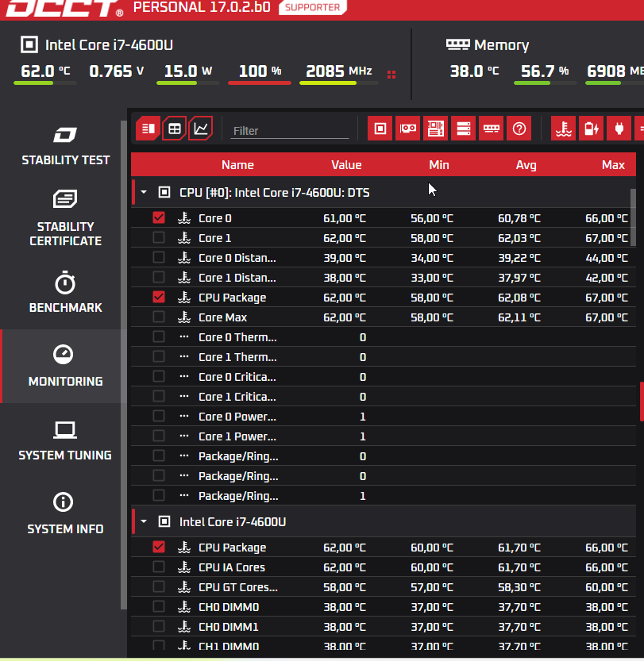The width and height of the screenshot is (644, 661).
Task: Select the System Tuning menu label
Action: coord(65,455)
